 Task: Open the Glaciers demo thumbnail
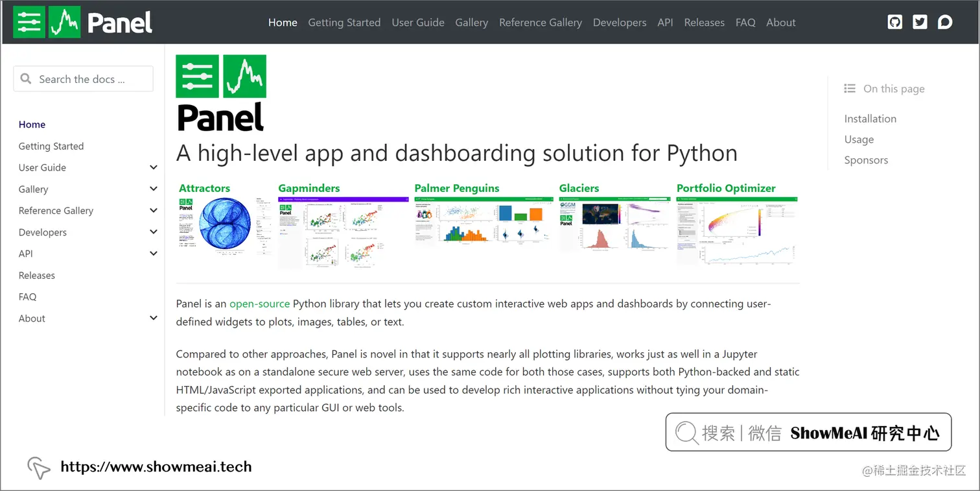pos(615,224)
